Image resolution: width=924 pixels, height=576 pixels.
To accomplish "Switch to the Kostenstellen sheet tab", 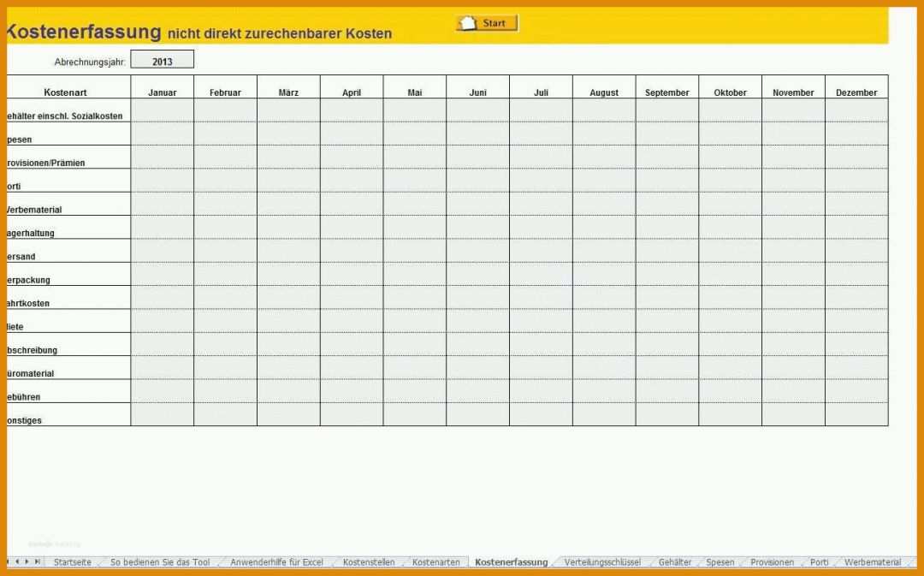I will (x=369, y=561).
